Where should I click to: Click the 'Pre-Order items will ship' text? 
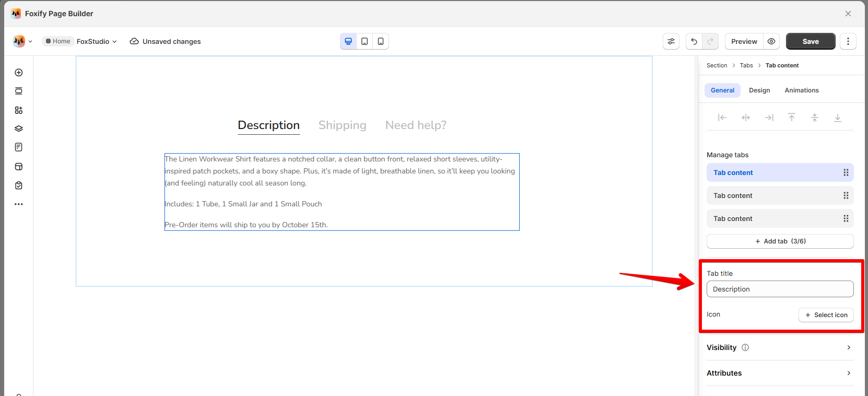click(x=246, y=225)
